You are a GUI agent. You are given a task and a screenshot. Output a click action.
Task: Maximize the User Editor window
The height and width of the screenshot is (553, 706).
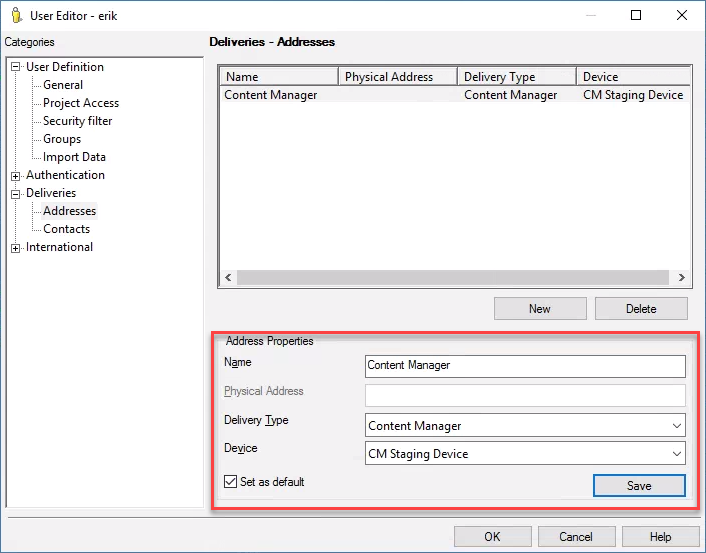point(636,15)
